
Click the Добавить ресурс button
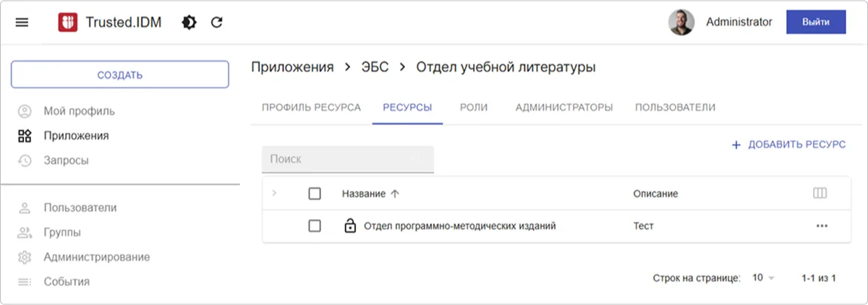pos(788,145)
